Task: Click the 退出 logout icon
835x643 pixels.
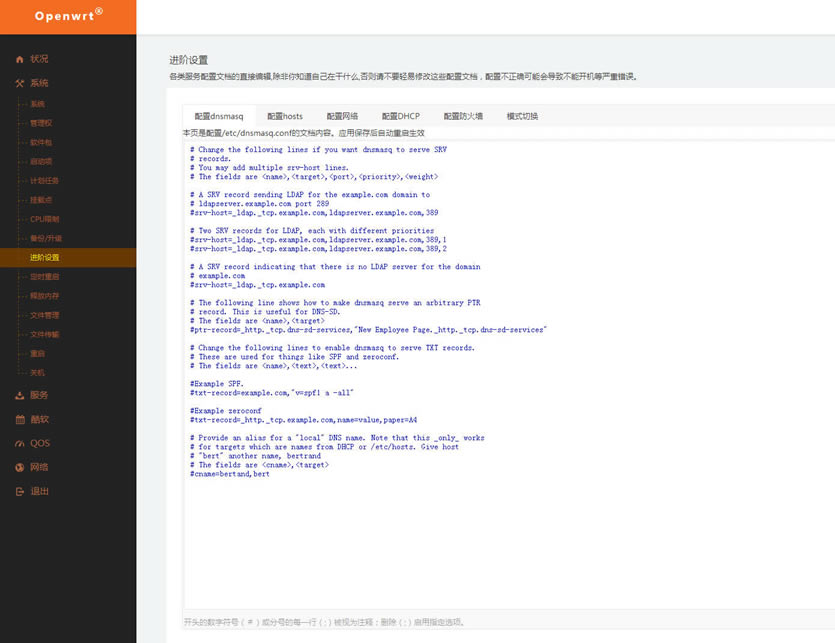Action: click(19, 492)
